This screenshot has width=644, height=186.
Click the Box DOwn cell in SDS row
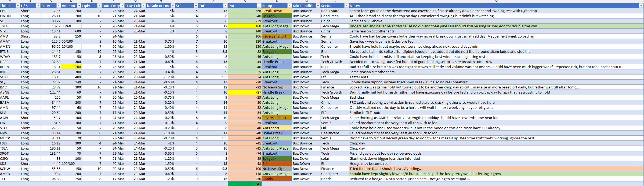pos(306,163)
